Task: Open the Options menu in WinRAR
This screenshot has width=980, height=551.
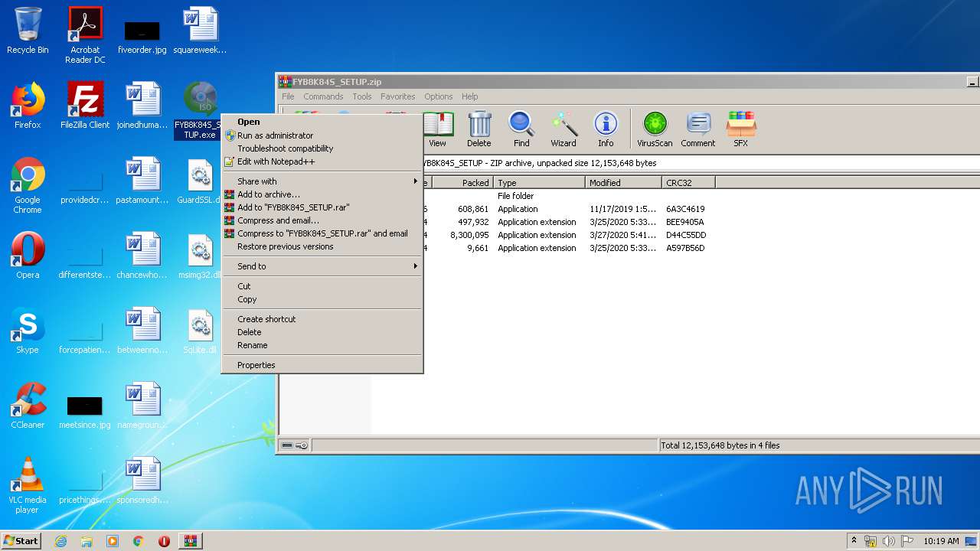Action: click(439, 96)
